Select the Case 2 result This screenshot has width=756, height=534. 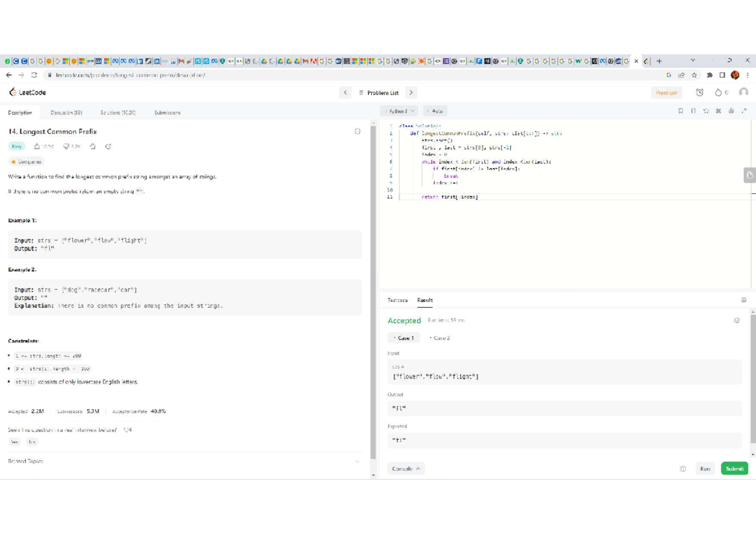(x=440, y=338)
